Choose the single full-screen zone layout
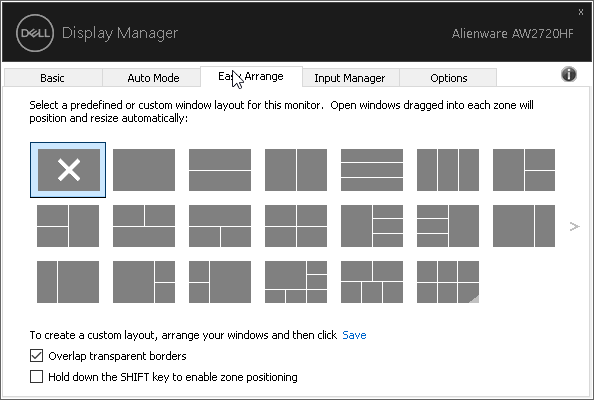The width and height of the screenshot is (594, 400). coord(144,170)
